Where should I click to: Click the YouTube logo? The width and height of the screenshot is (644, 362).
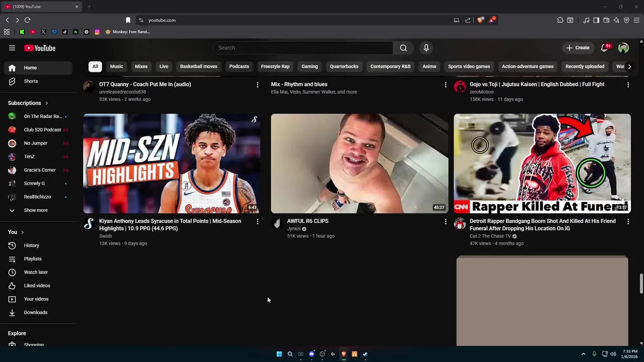pos(40,48)
